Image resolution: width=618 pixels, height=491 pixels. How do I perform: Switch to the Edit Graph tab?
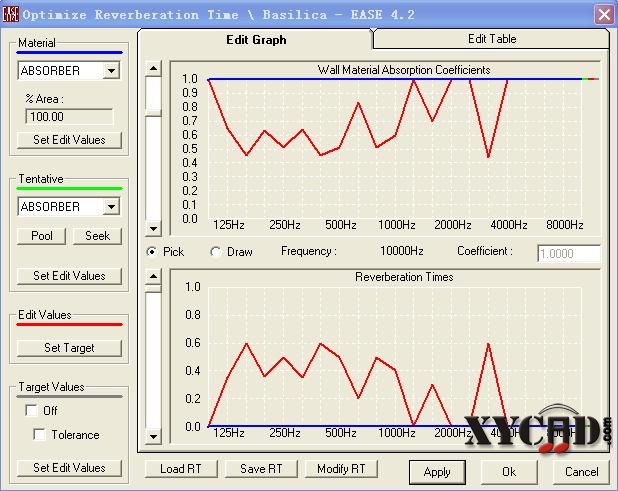(256, 39)
